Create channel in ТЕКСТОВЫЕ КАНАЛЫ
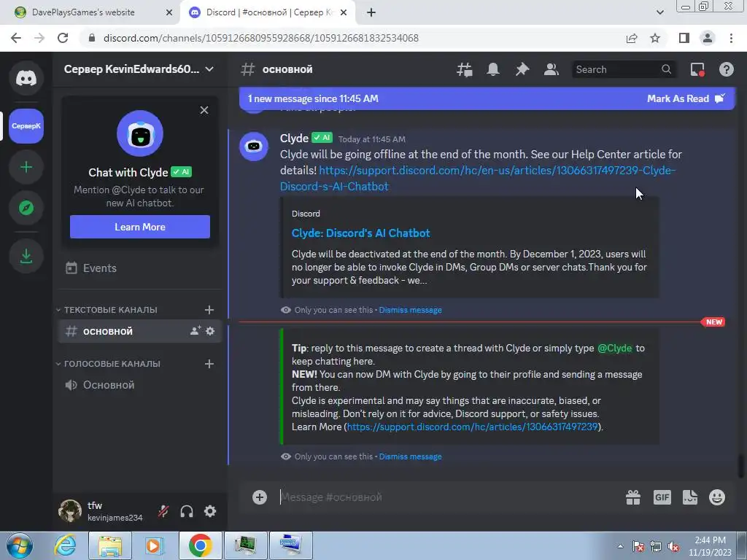The image size is (747, 560). (209, 310)
